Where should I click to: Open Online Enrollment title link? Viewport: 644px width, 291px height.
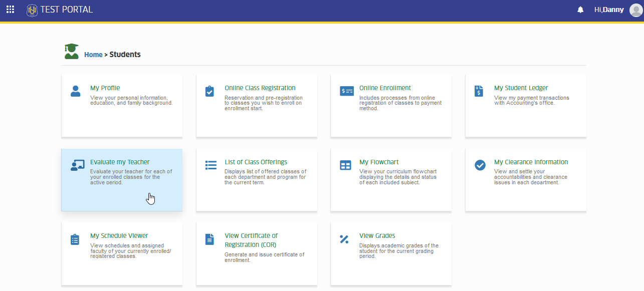[385, 88]
